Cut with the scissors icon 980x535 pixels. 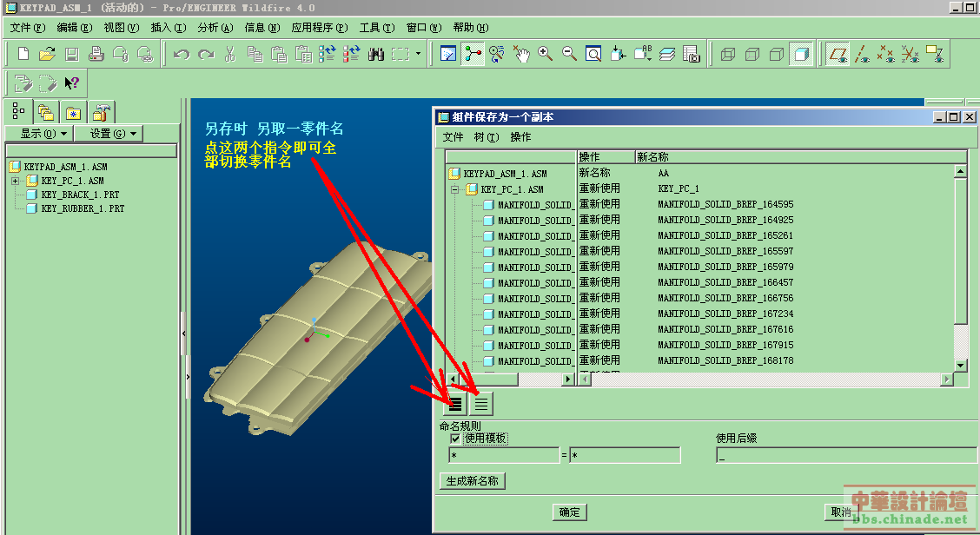tap(230, 54)
